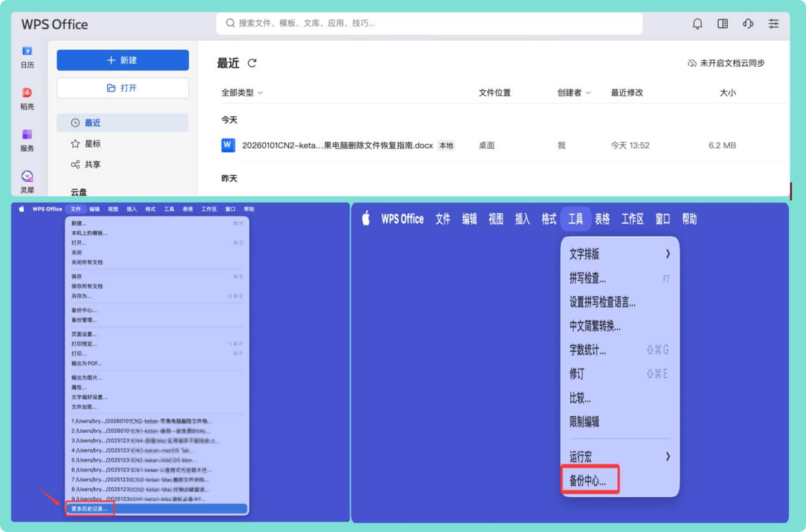Click the search files input field
This screenshot has width=806, height=532.
[432, 24]
